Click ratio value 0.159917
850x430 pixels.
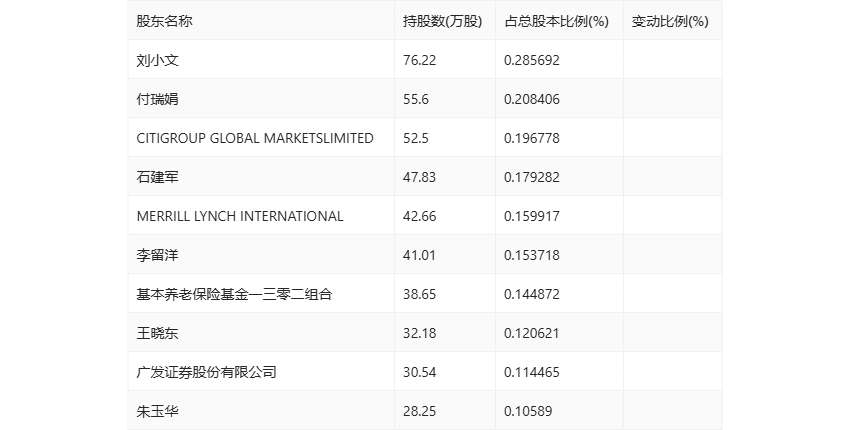[x=532, y=216]
